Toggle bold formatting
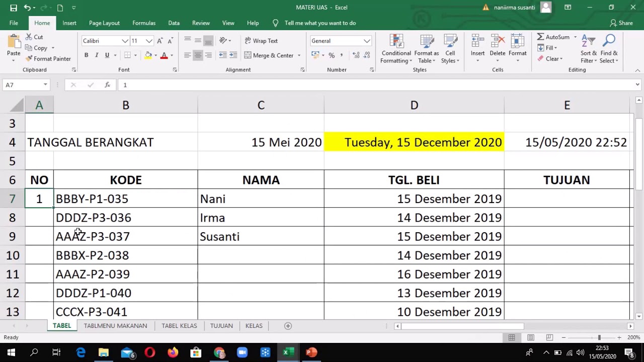 (86, 55)
